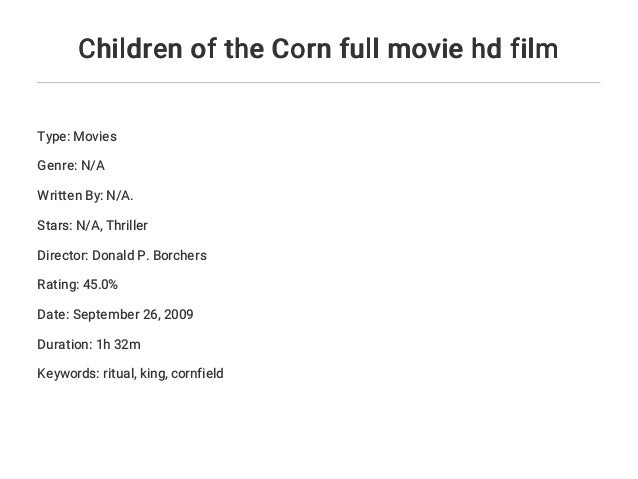638x479 pixels.
Task: Click the keyword ritual
Action: (x=119, y=374)
